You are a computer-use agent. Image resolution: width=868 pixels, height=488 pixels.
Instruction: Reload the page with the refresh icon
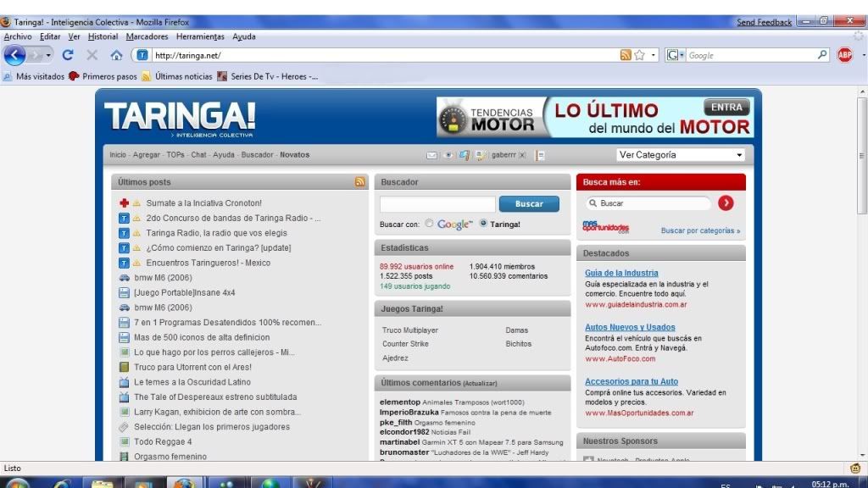tap(68, 55)
